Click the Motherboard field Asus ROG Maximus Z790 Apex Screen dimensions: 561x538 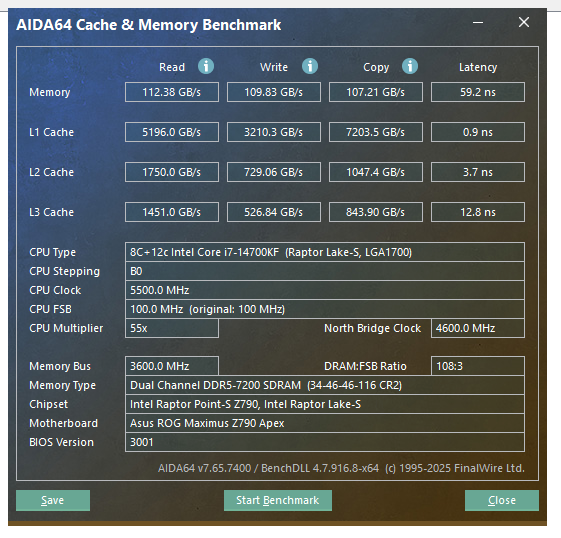click(x=325, y=423)
